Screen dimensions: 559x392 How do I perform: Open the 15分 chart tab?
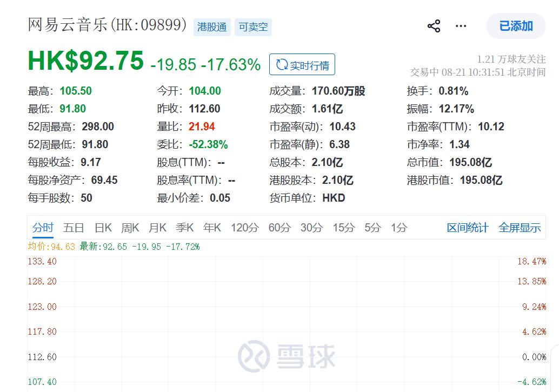[344, 228]
